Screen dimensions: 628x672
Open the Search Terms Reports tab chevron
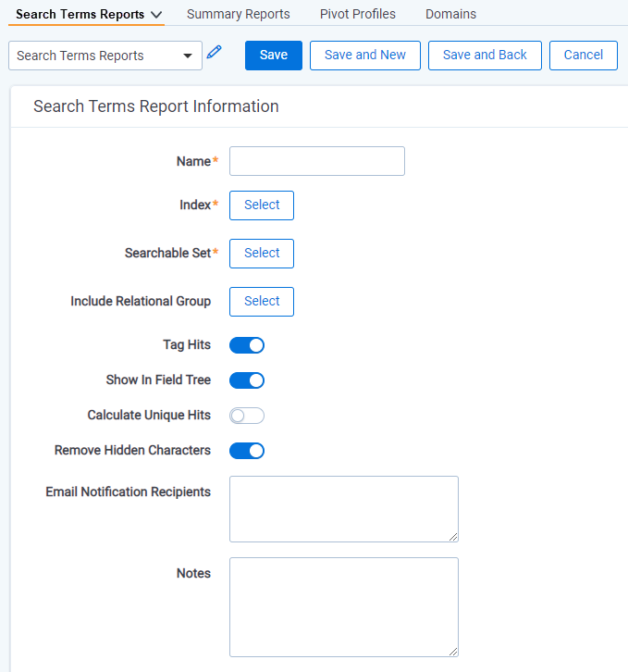click(x=157, y=15)
